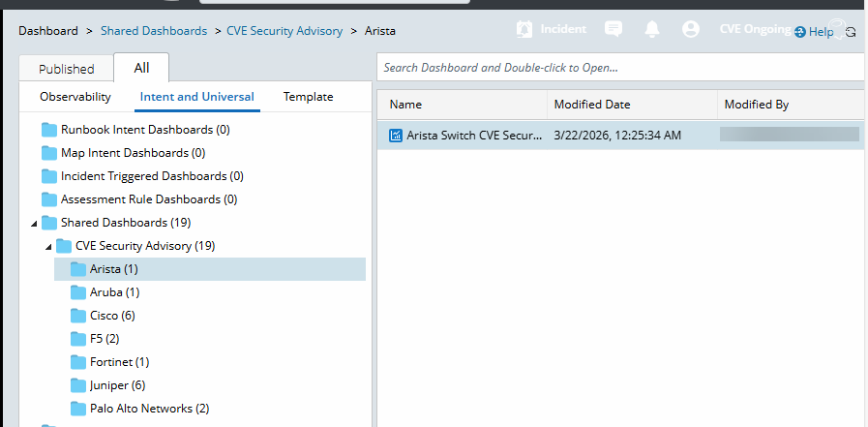Click the Fortinet folder icon
This screenshot has height=427, width=868.
tap(78, 362)
